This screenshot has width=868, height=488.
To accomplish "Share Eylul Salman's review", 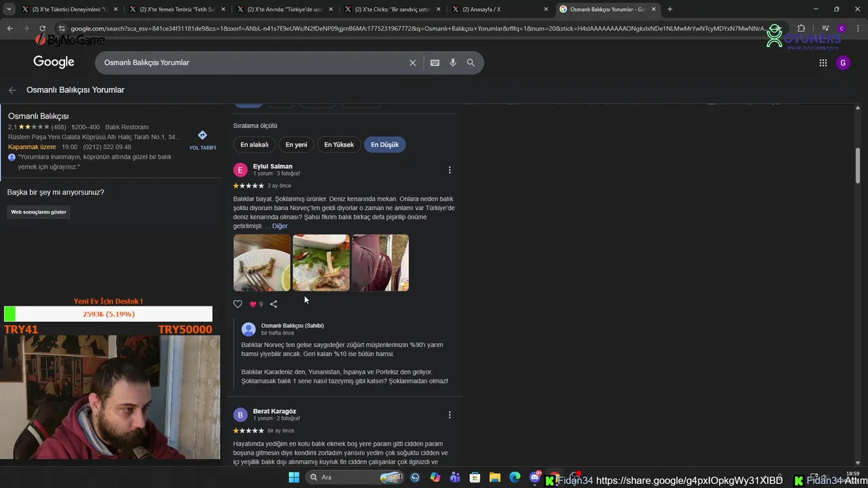I will coord(273,304).
